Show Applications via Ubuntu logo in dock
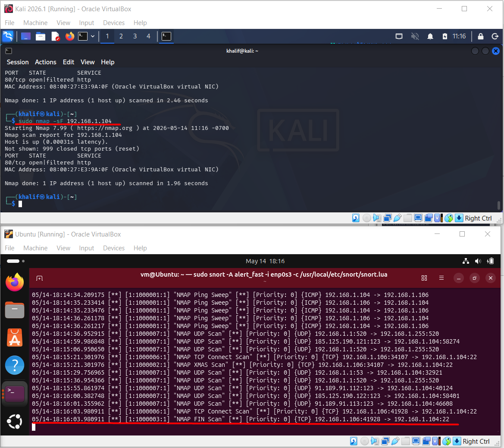 point(15,422)
